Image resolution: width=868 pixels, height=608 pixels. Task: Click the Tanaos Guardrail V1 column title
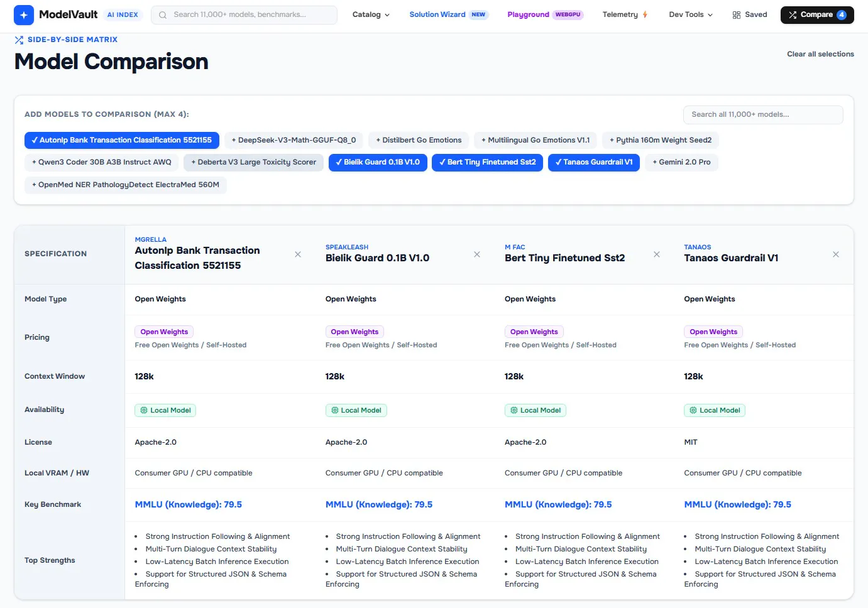(x=732, y=258)
